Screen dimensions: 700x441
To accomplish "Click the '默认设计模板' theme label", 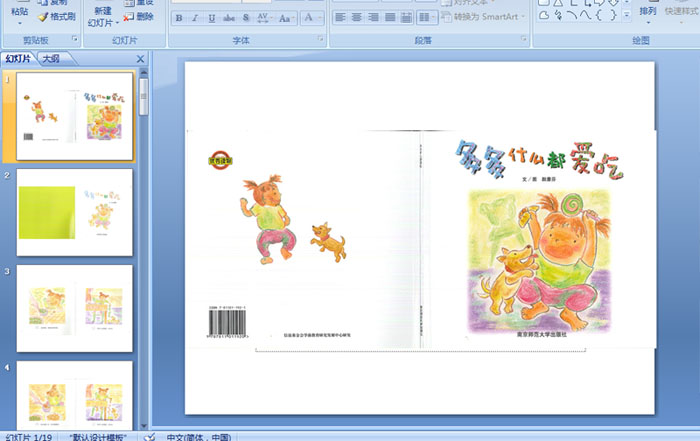I will (x=98, y=437).
